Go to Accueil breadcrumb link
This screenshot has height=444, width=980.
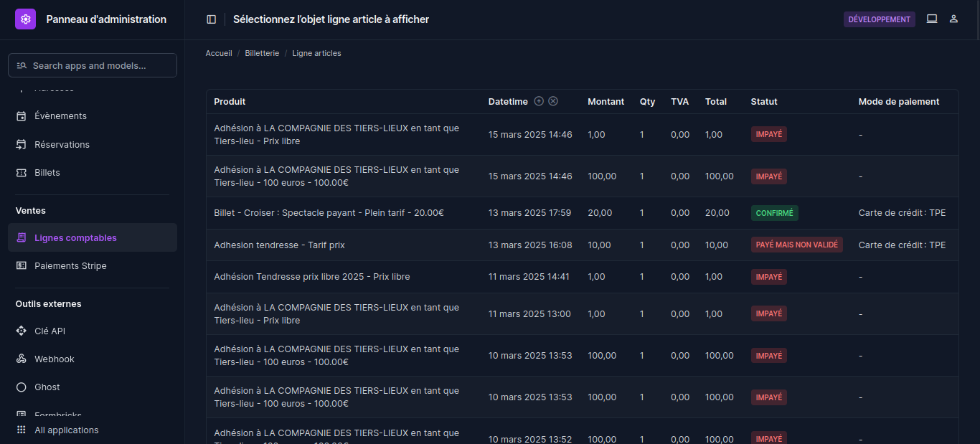(219, 53)
